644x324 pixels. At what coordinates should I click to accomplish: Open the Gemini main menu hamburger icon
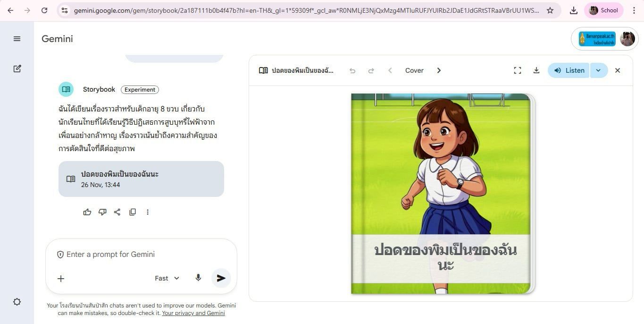(17, 39)
